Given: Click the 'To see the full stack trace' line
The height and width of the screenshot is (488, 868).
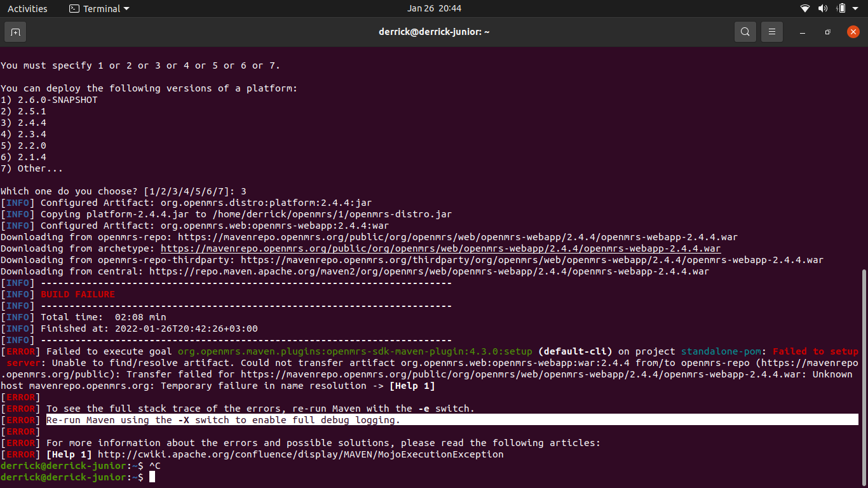Looking at the screenshot, I should click(x=238, y=409).
